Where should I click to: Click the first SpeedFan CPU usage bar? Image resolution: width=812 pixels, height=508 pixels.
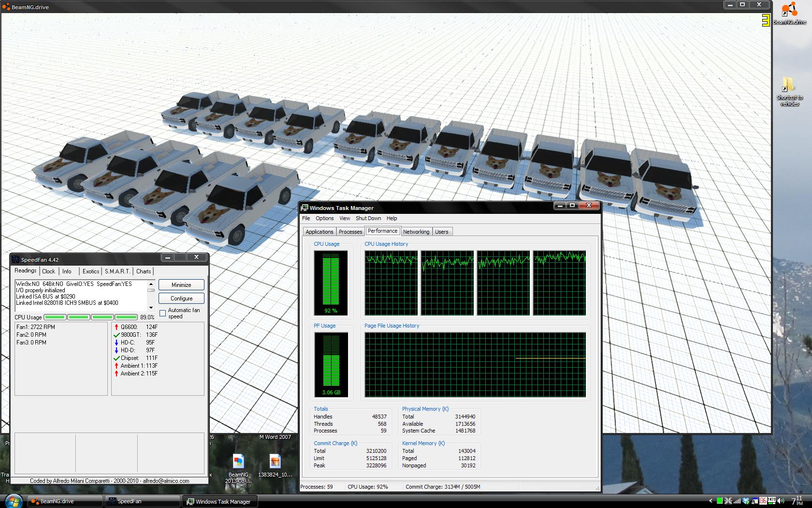(x=55, y=317)
